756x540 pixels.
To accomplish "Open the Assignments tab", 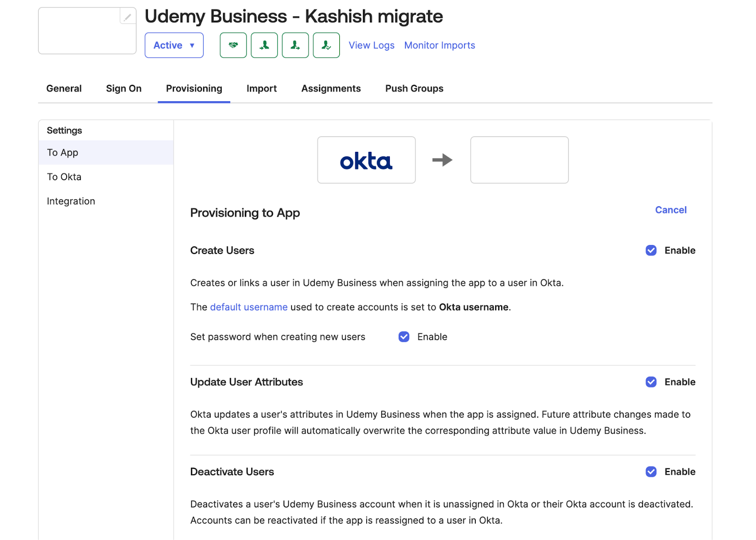I will [331, 88].
